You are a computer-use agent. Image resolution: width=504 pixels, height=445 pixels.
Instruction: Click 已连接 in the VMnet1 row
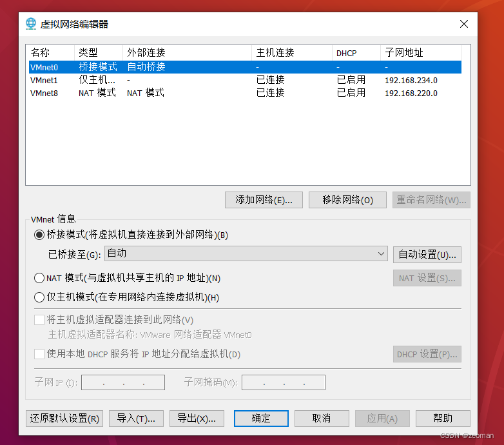coord(270,80)
